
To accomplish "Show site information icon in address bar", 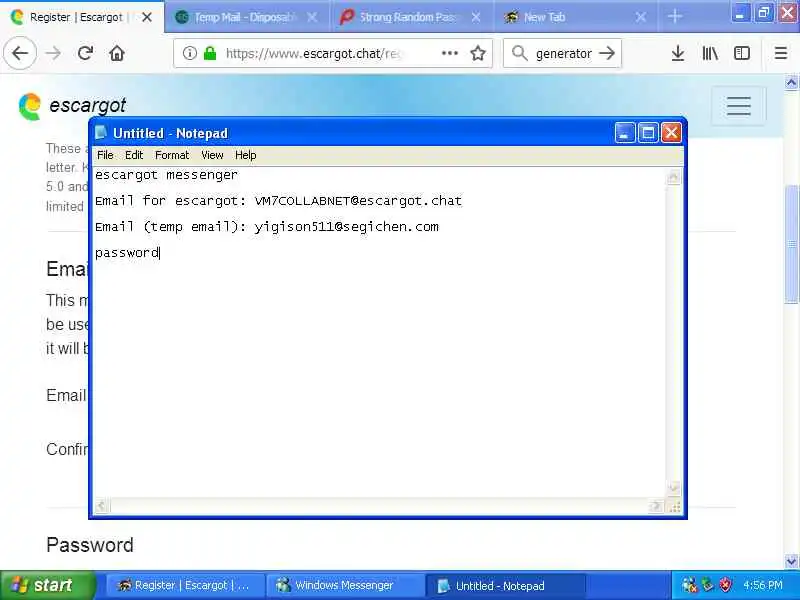I will [x=189, y=53].
